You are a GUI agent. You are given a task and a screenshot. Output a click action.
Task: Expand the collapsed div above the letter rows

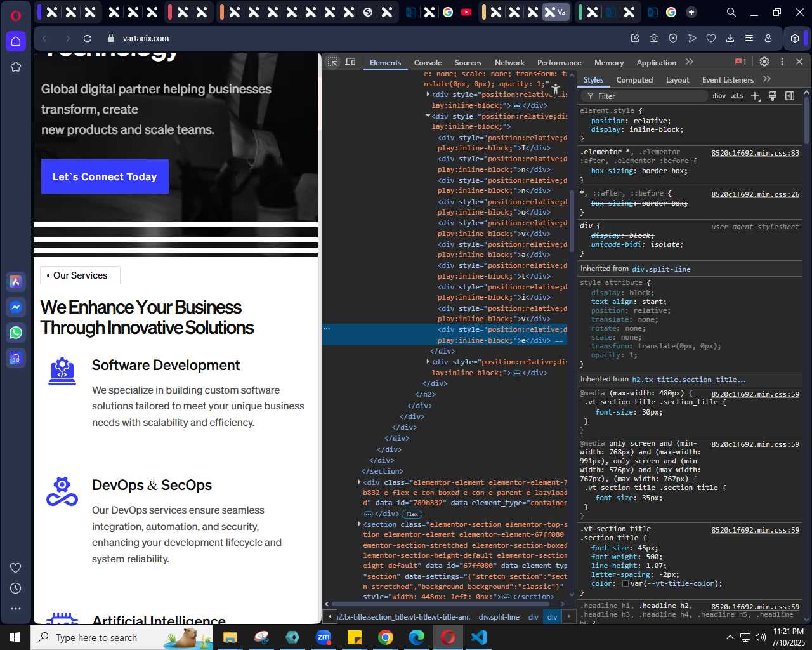tap(428, 95)
